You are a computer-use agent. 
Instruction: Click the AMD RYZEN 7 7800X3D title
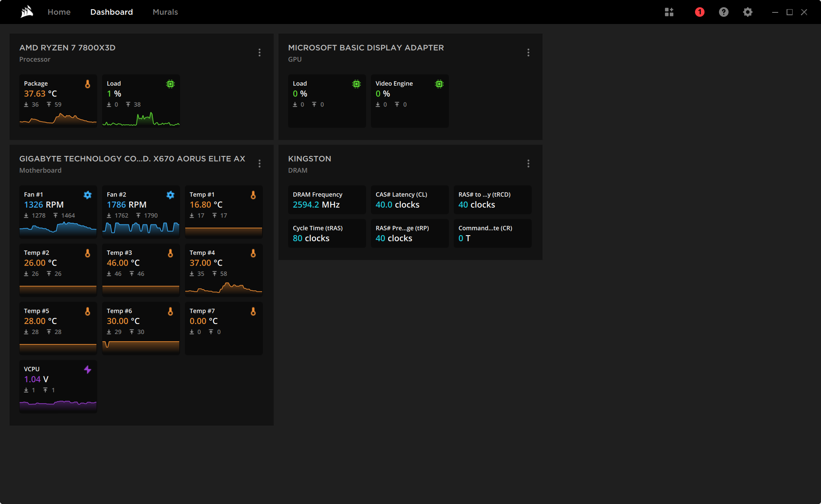(x=68, y=48)
